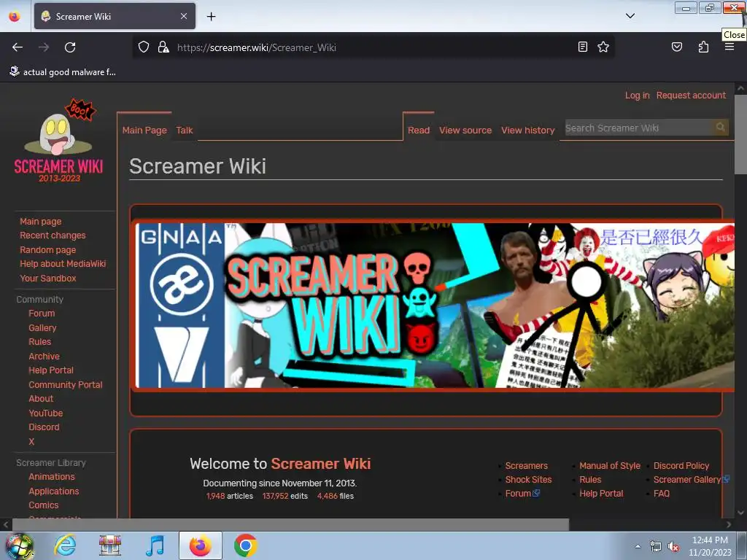This screenshot has height=560, width=747.
Task: Open Shock Sites link
Action: [528, 480]
